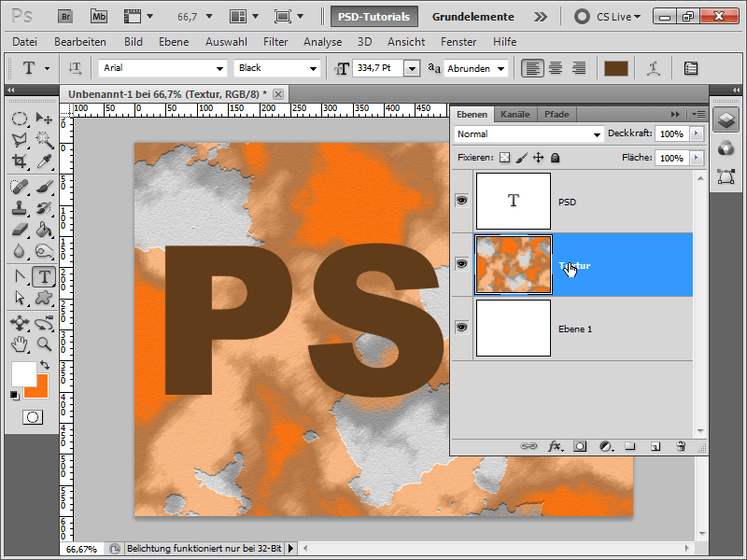
Task: Create a new layer icon
Action: (x=655, y=446)
